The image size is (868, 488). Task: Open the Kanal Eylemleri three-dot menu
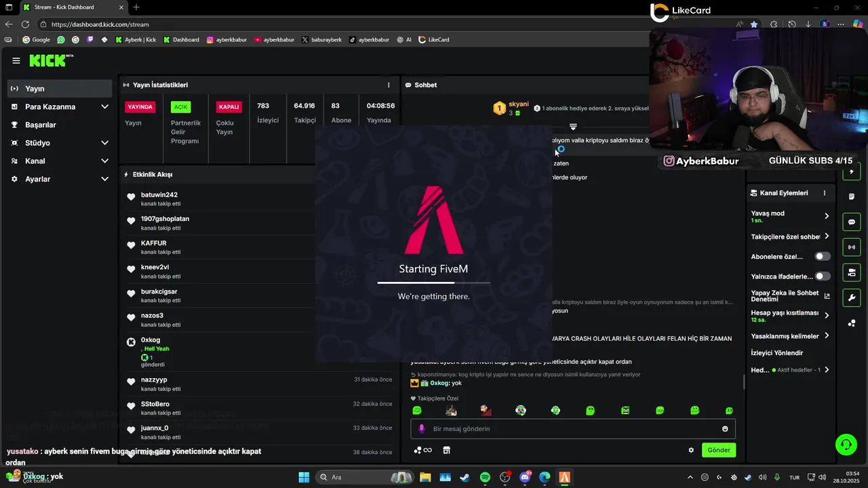825,193
